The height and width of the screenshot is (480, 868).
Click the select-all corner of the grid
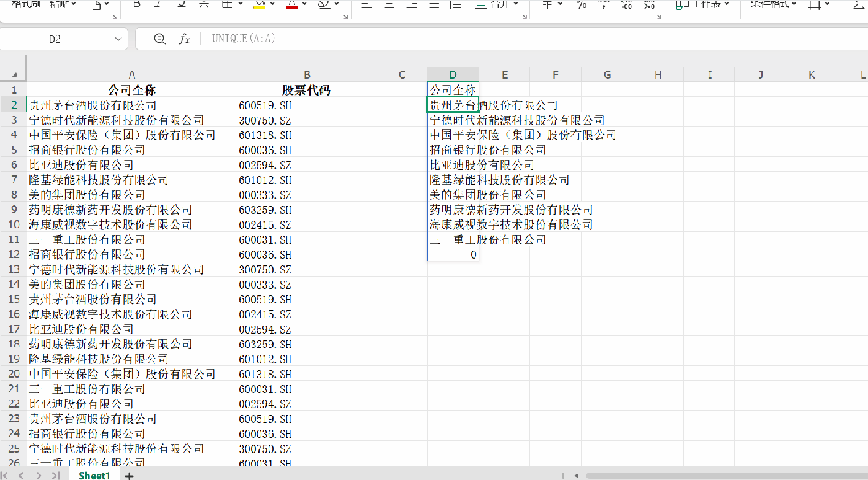pos(14,74)
